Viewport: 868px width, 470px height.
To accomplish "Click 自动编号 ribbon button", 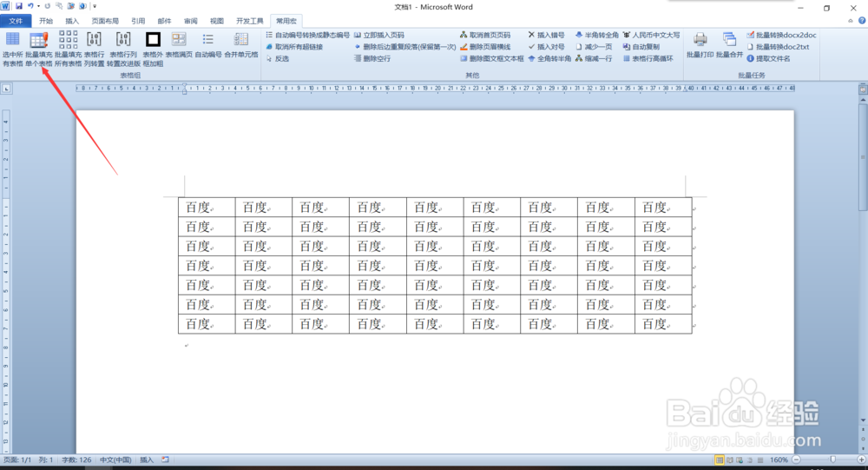I will [208, 45].
